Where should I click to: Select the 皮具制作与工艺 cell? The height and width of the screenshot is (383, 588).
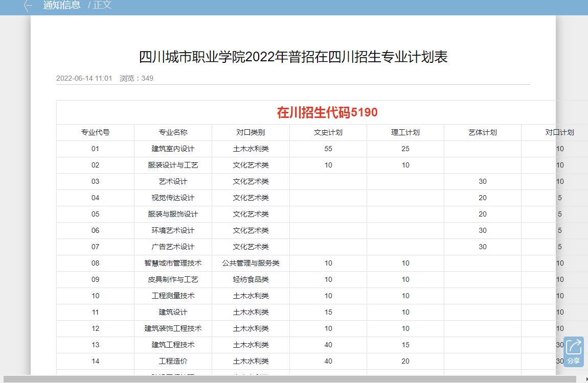click(173, 280)
